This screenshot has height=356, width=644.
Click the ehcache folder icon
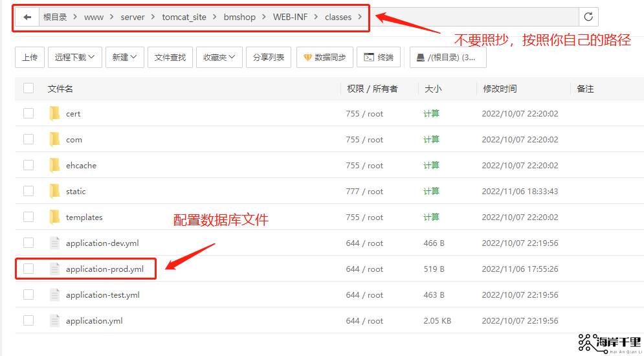point(54,166)
